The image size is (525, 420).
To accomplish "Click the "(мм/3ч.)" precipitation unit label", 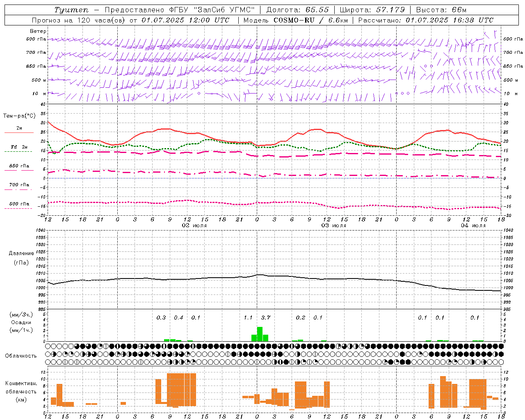I will (21, 315).
